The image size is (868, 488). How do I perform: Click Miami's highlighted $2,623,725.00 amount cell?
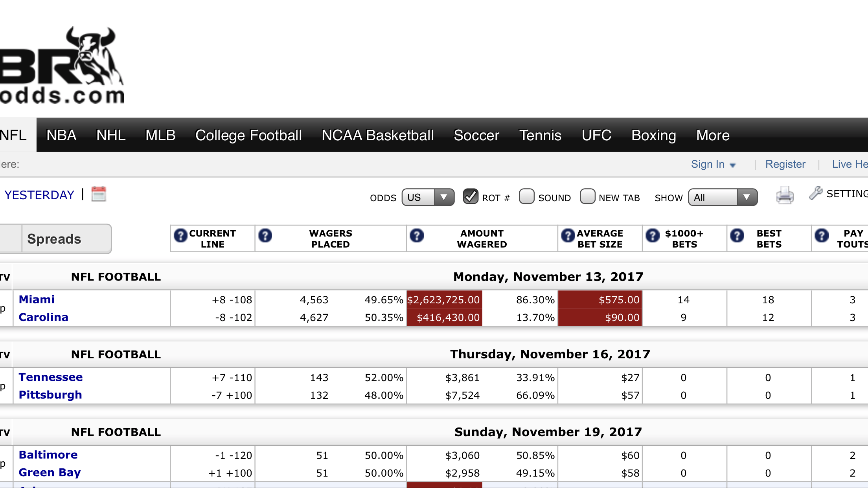[x=444, y=300]
